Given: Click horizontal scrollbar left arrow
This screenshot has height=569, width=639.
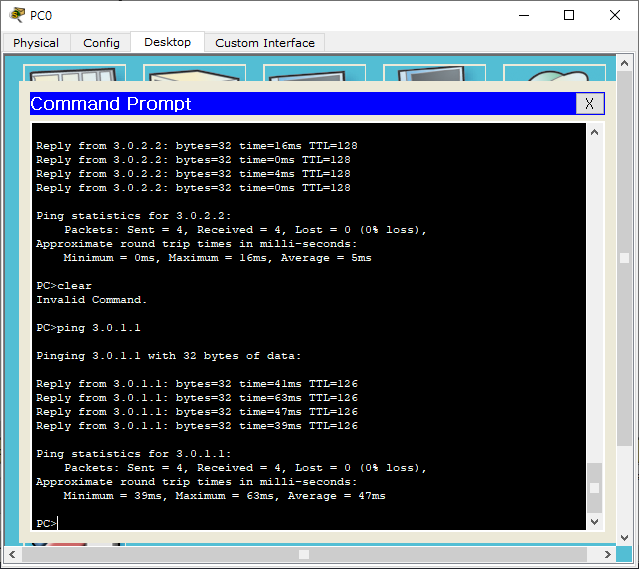Looking at the screenshot, I should click(12, 554).
